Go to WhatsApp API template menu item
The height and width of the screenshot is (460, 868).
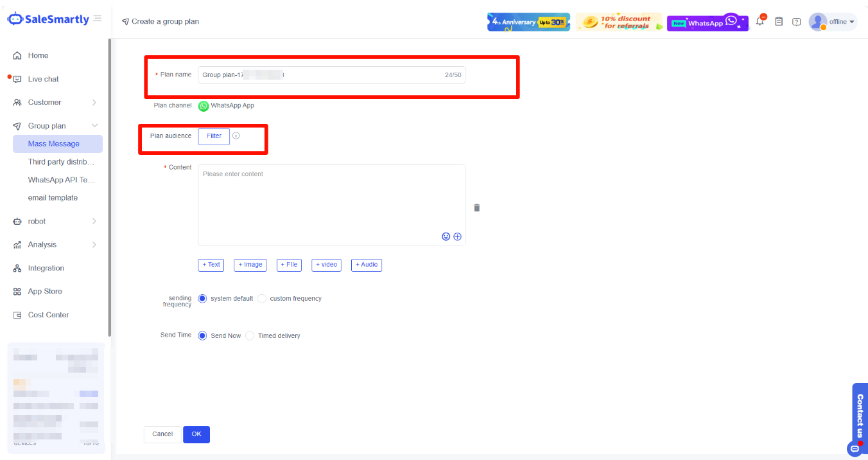(61, 180)
